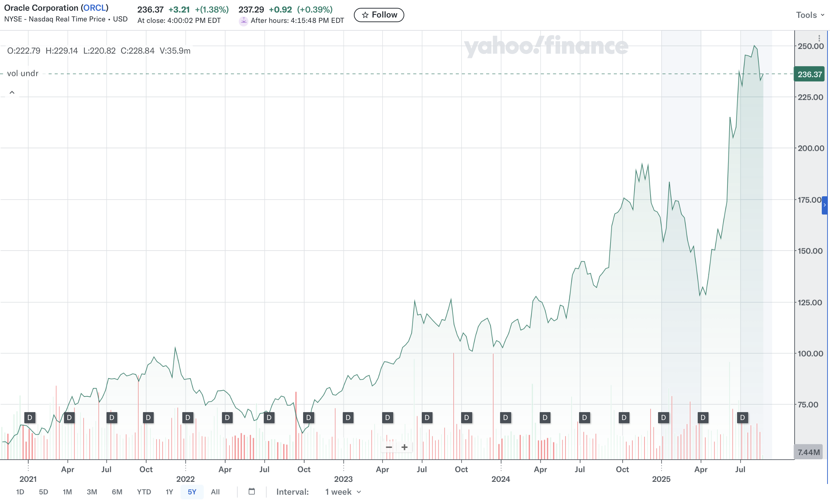Click the dividend marker at start of 2021
Image resolution: width=830 pixels, height=504 pixels.
click(x=30, y=417)
